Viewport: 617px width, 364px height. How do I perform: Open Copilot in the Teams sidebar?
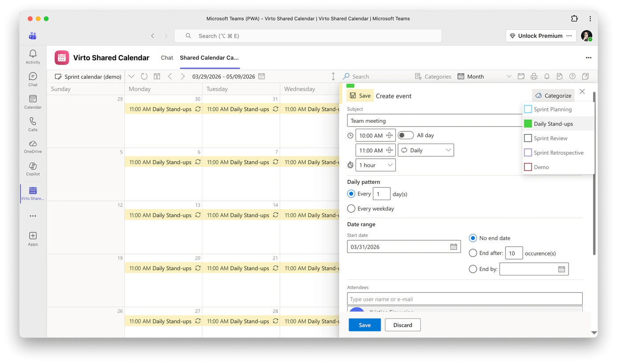click(x=33, y=169)
